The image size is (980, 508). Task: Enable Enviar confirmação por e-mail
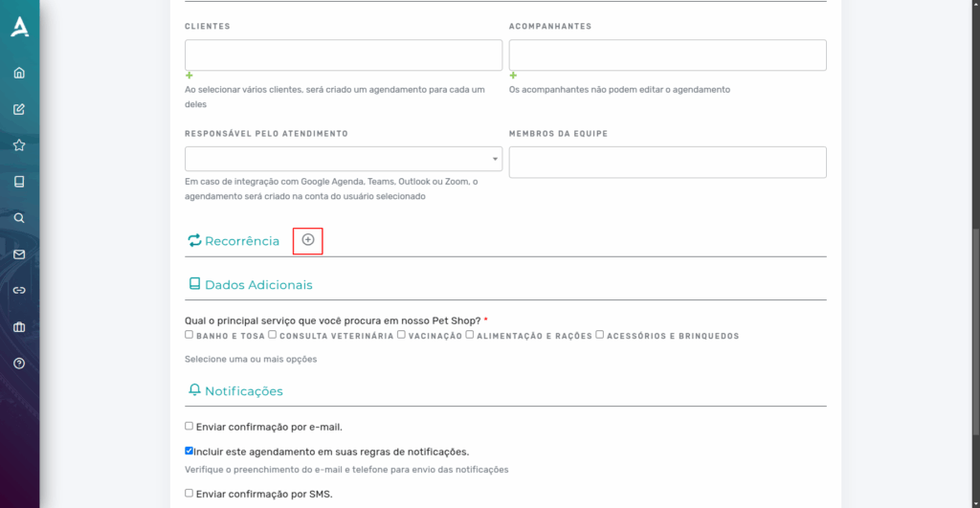[x=189, y=426]
